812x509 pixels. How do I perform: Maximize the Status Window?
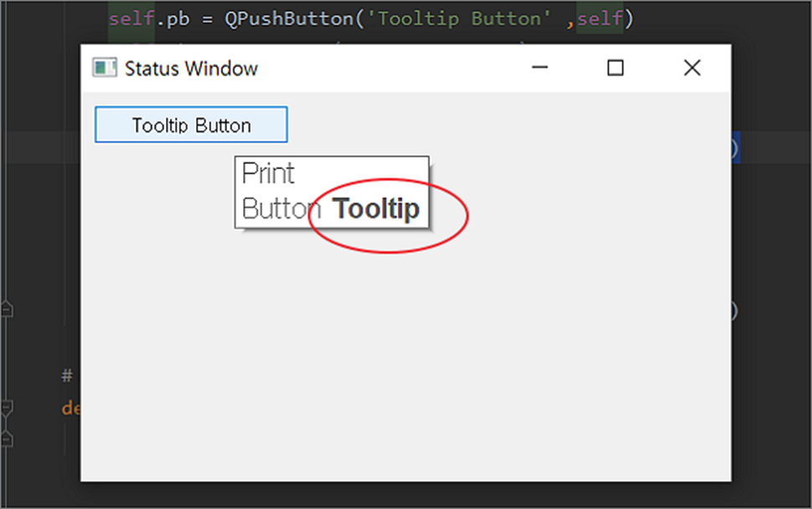pos(615,68)
